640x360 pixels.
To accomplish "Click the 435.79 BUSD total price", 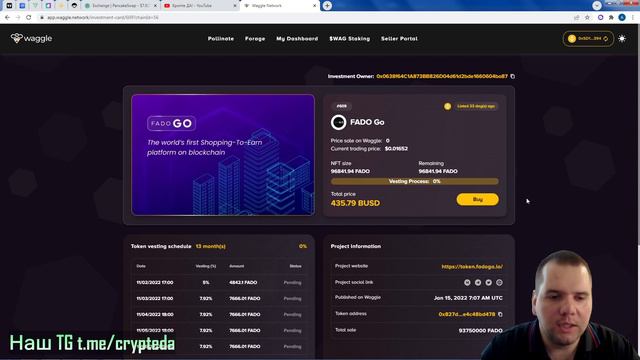I will [x=355, y=203].
